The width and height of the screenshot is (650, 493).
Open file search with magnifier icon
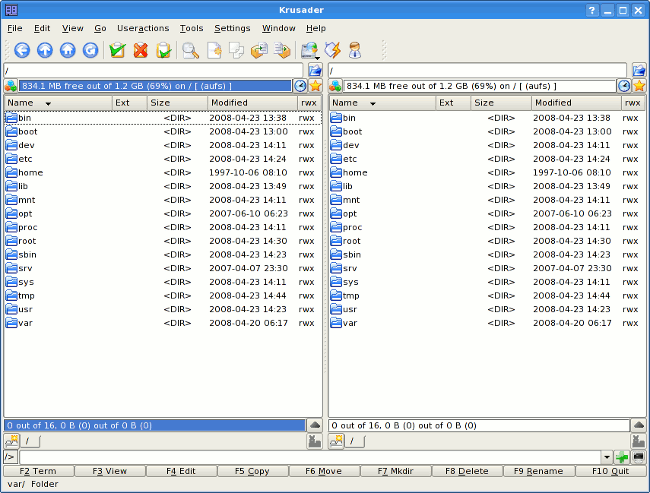click(x=191, y=50)
